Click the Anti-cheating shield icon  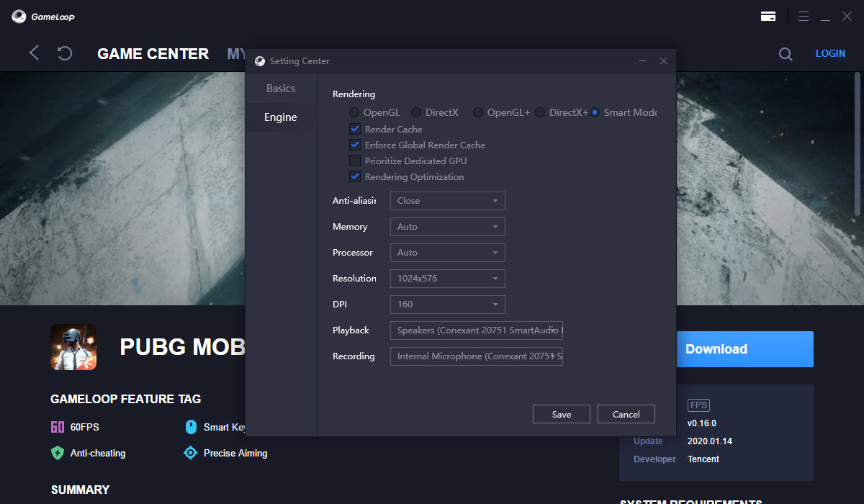(x=58, y=453)
